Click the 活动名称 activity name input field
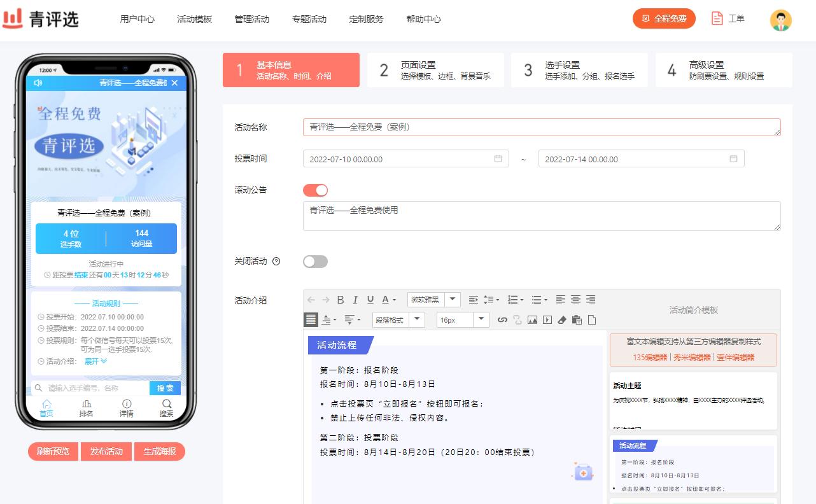The image size is (816, 504). point(541,127)
